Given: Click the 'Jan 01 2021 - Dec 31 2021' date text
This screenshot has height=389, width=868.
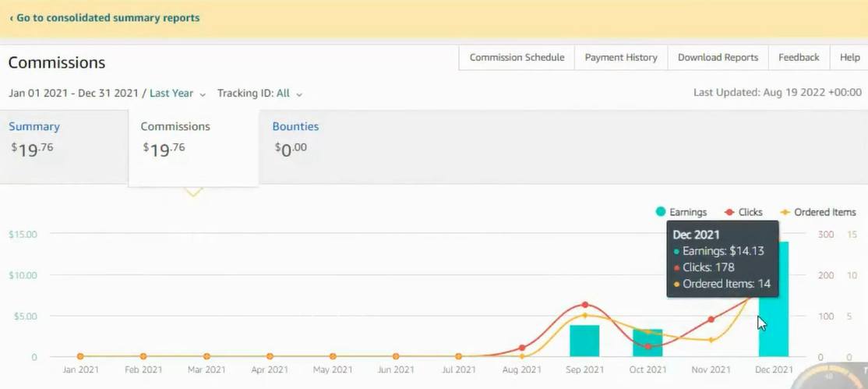Looking at the screenshot, I should coord(73,94).
